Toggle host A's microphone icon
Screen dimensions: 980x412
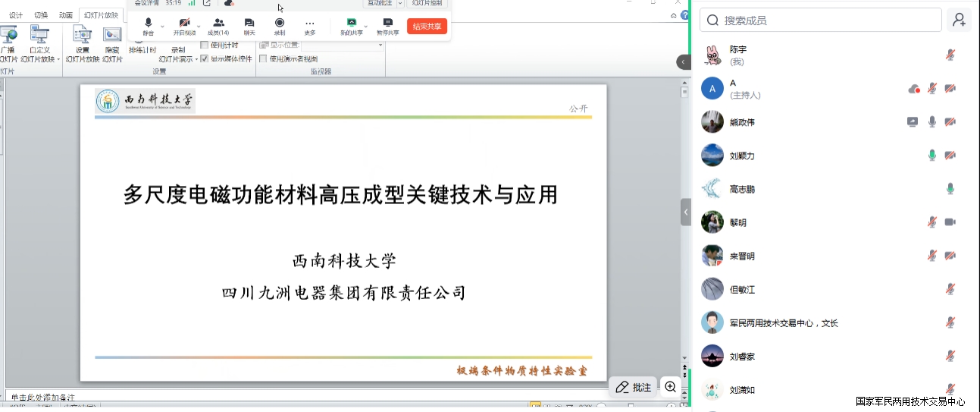click(x=932, y=89)
